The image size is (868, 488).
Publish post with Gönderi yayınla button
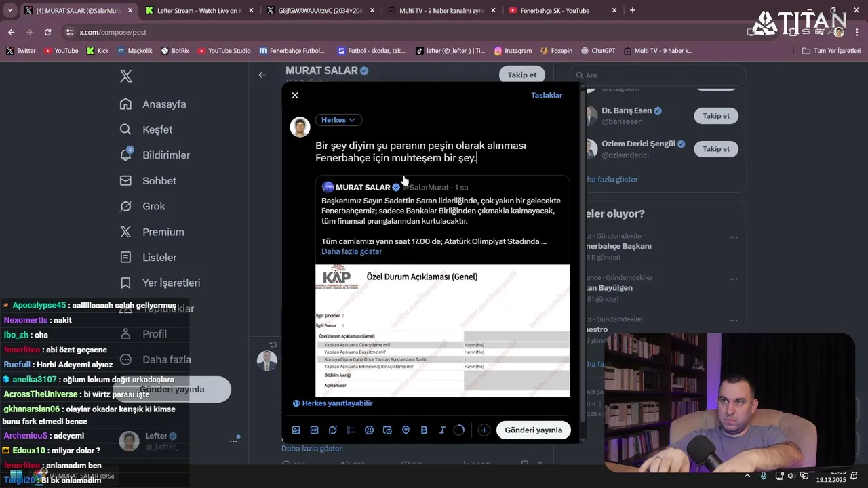click(x=533, y=430)
